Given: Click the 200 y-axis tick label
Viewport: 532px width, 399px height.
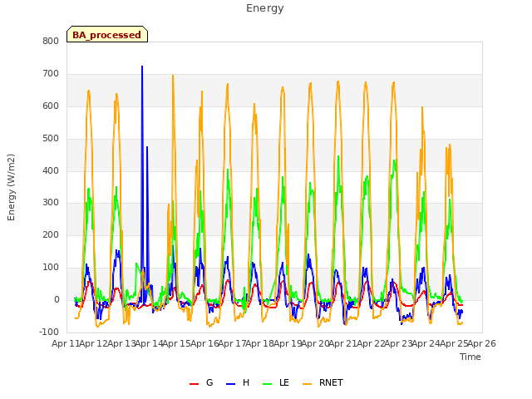Looking at the screenshot, I should click(51, 234).
